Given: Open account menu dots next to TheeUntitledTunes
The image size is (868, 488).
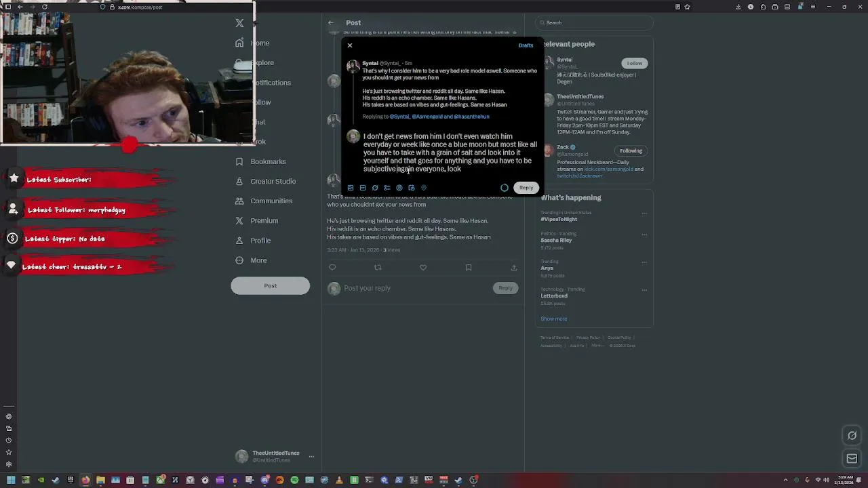Looking at the screenshot, I should pos(311,456).
